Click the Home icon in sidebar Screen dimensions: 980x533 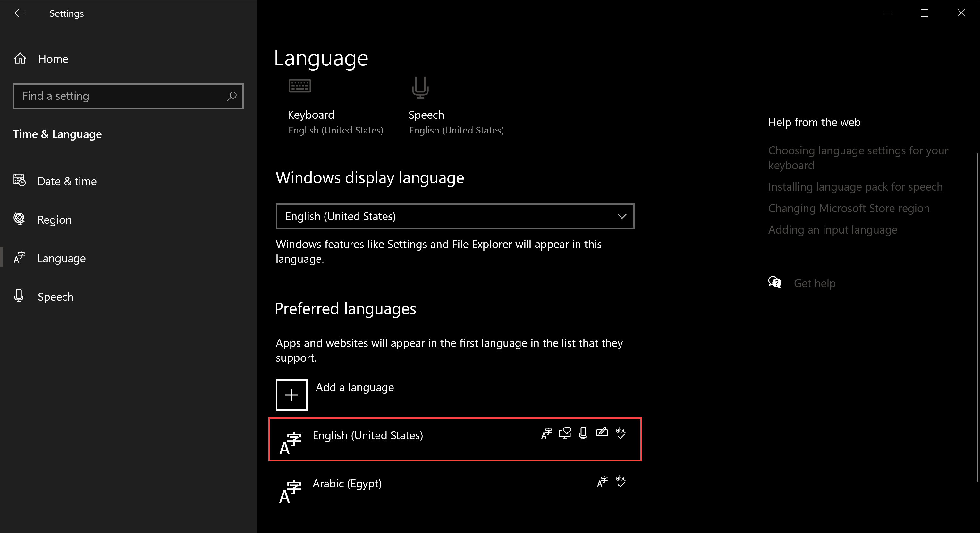click(x=20, y=59)
